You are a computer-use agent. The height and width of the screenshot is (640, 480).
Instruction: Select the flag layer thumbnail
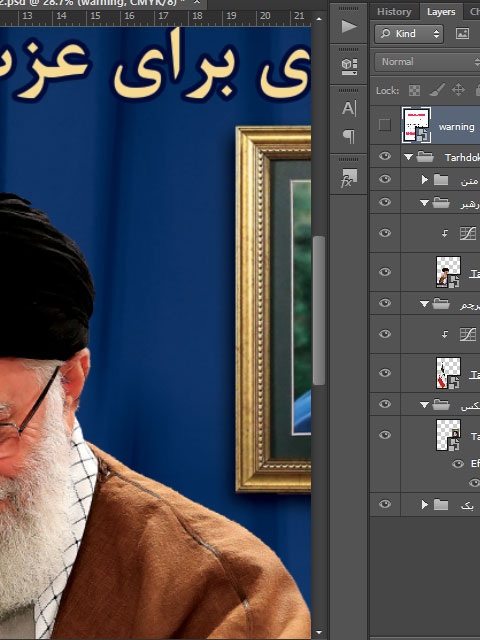pos(448,373)
